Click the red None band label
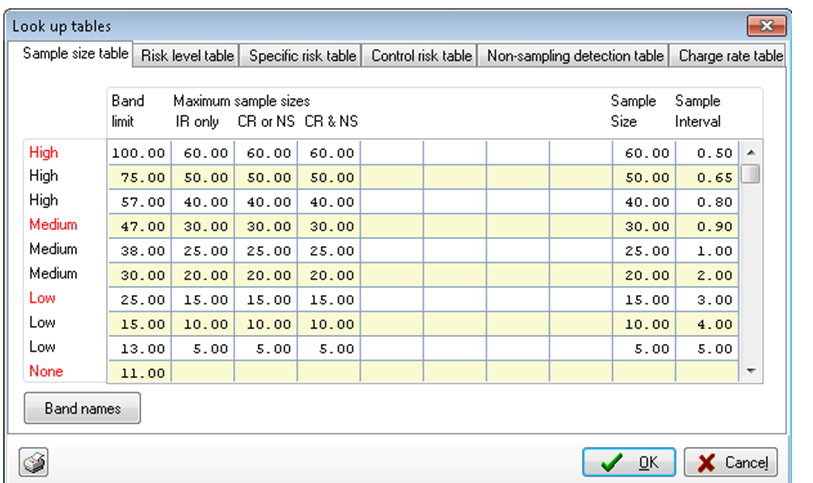 click(46, 371)
